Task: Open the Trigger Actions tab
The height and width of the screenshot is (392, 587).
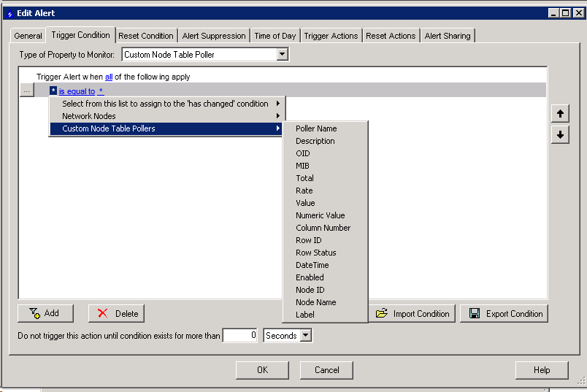Action: tap(331, 36)
